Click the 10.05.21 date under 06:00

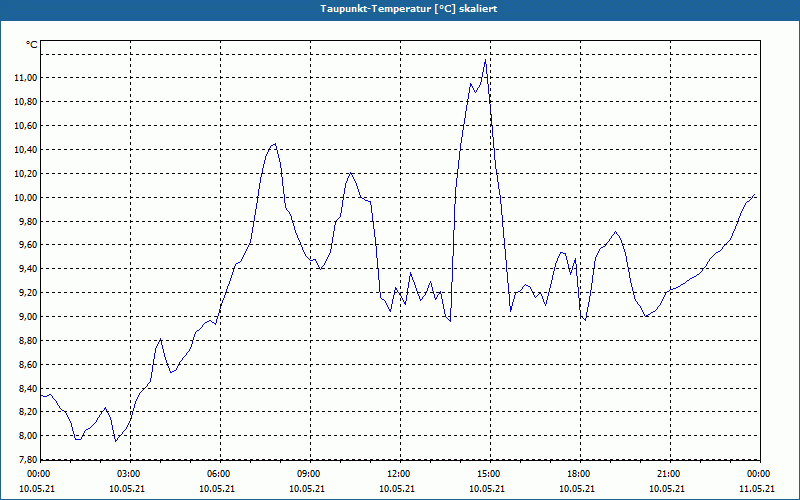pos(217,489)
